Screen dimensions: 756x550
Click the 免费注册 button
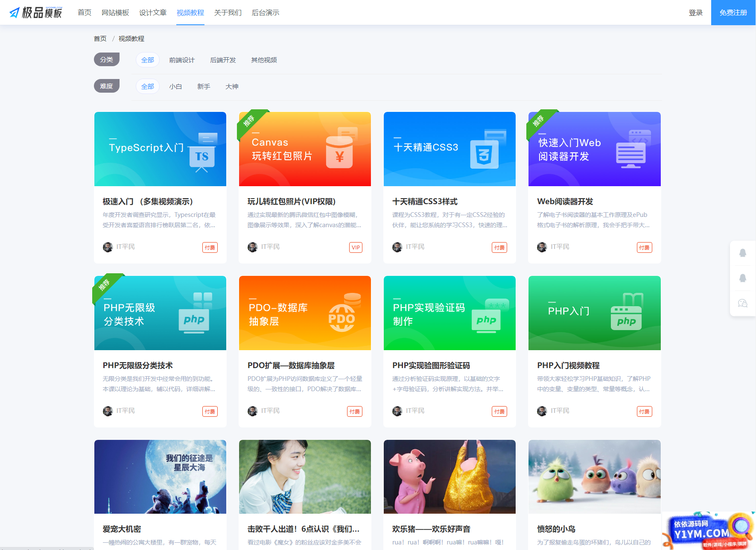tap(733, 12)
